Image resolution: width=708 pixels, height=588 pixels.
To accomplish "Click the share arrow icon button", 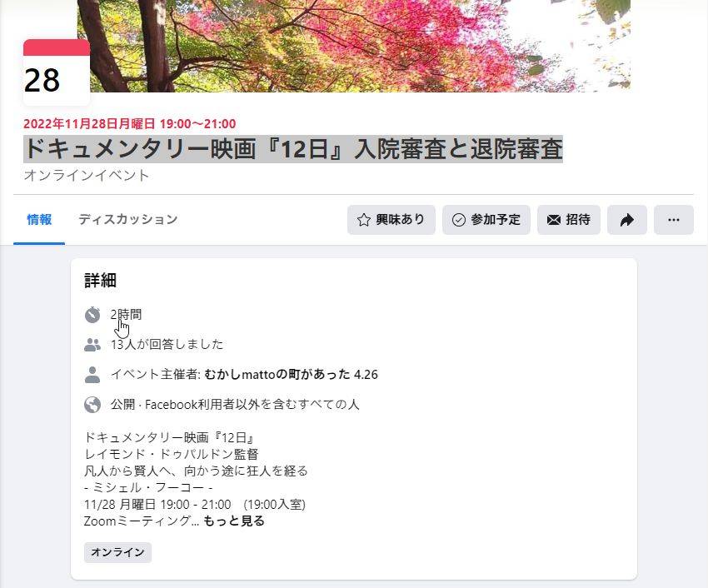I will coord(626,220).
